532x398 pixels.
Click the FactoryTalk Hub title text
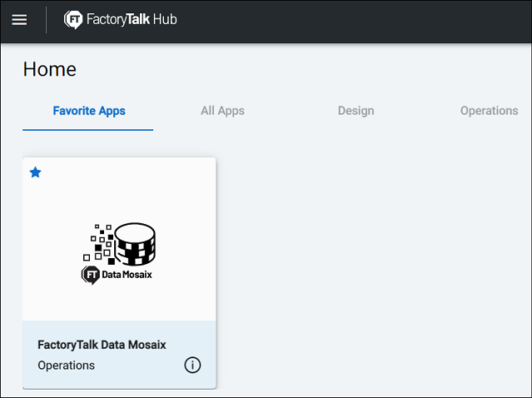tap(132, 19)
